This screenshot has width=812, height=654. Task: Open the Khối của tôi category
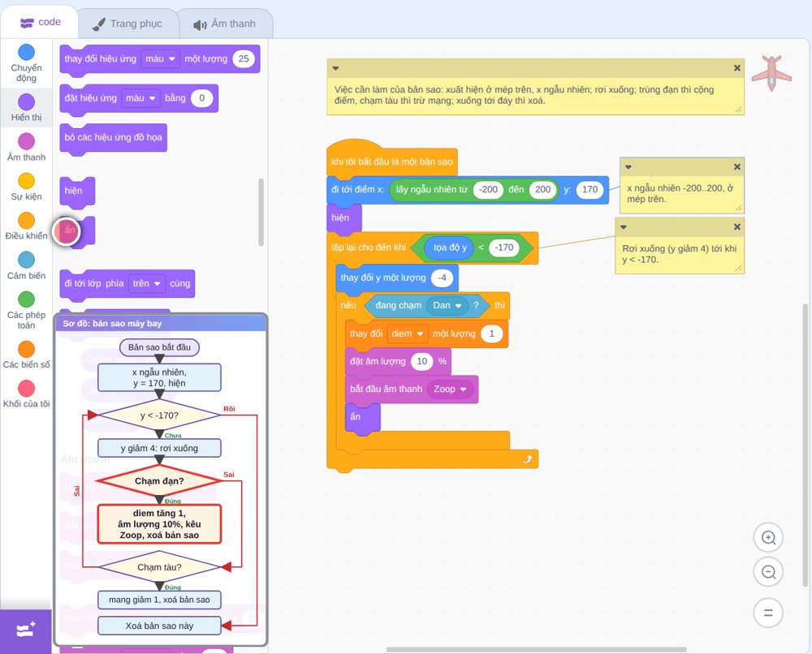point(27,394)
